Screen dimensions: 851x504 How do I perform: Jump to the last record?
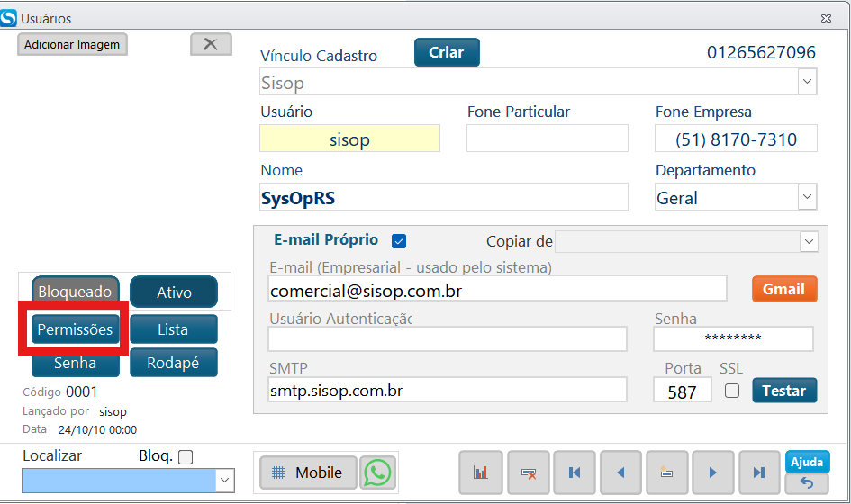(759, 472)
